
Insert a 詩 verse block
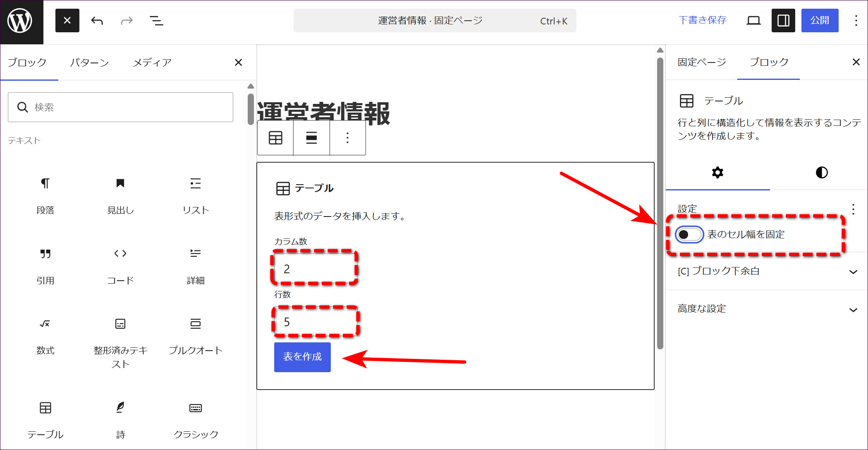point(120,420)
